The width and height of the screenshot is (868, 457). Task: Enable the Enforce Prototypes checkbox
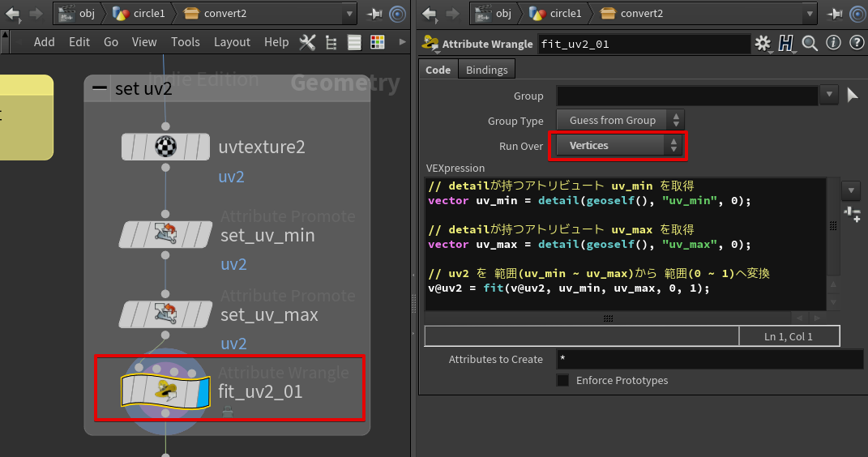coord(563,381)
